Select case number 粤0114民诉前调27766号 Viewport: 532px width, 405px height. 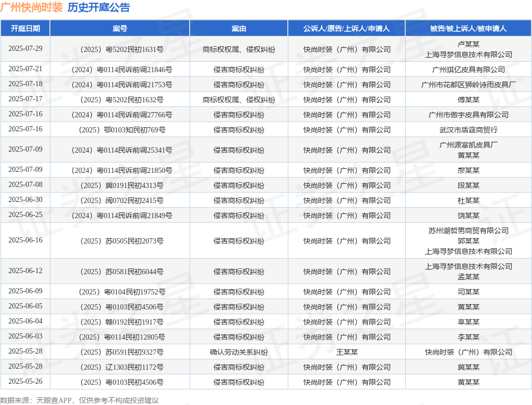[122, 115]
